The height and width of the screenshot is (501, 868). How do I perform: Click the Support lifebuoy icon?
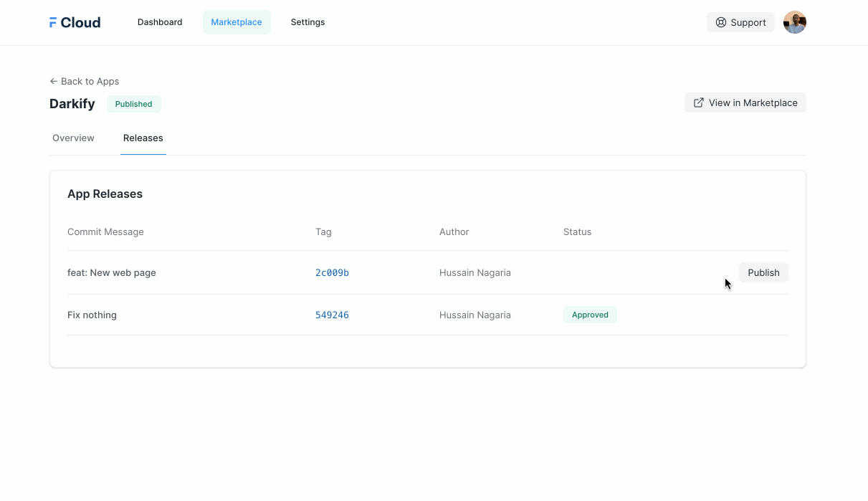tap(721, 22)
